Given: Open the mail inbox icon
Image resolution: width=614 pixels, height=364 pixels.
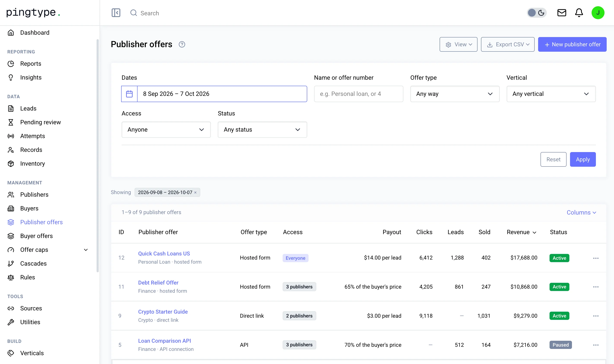Looking at the screenshot, I should click(561, 13).
